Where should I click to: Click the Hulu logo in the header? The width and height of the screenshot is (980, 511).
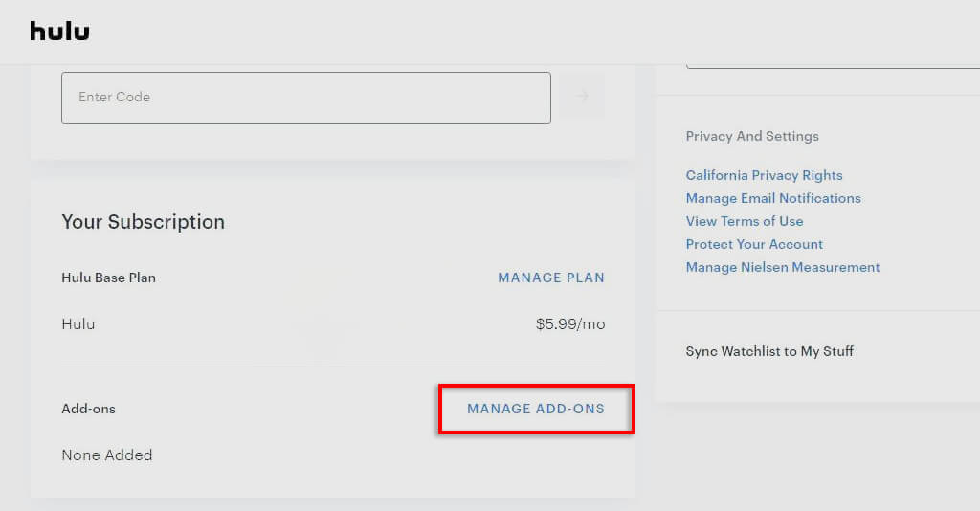click(x=59, y=32)
